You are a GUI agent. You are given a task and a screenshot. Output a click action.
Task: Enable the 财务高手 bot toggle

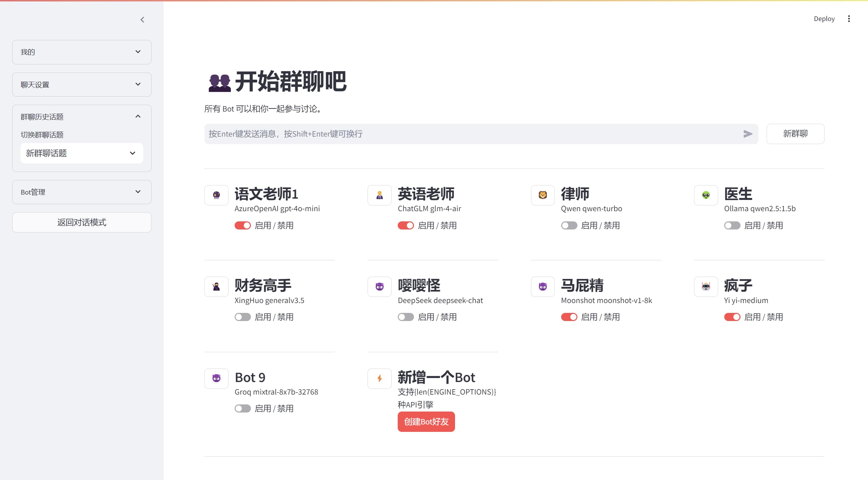243,317
